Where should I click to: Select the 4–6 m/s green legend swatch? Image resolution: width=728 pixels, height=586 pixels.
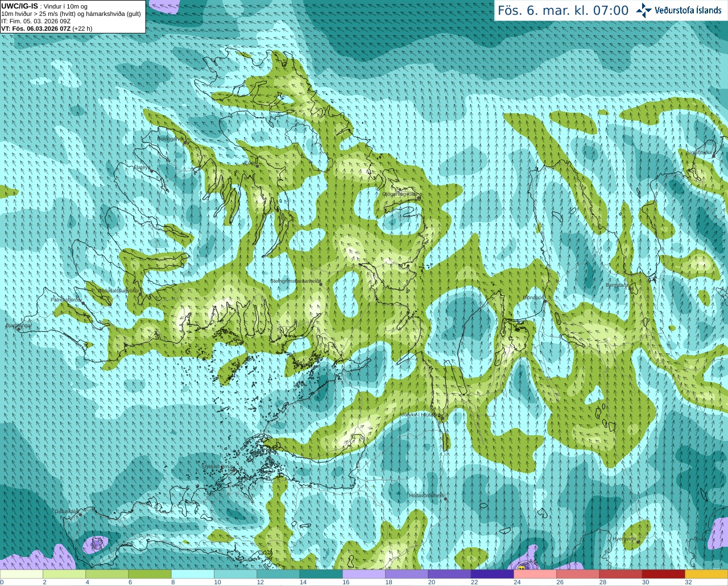pyautogui.click(x=107, y=574)
